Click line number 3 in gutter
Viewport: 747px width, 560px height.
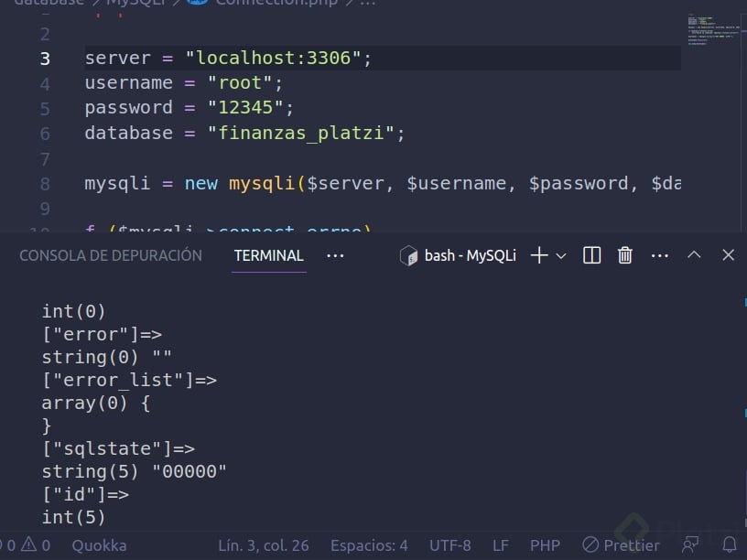45,59
